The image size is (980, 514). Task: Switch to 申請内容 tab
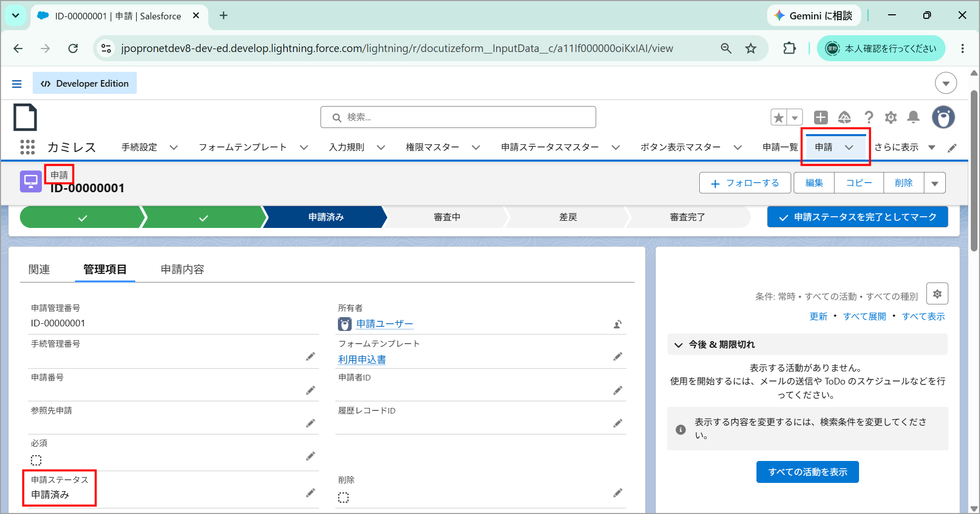(x=182, y=269)
